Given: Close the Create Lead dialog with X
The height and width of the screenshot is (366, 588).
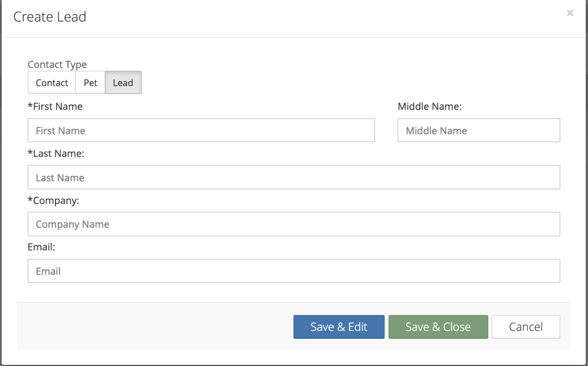Looking at the screenshot, I should (570, 13).
